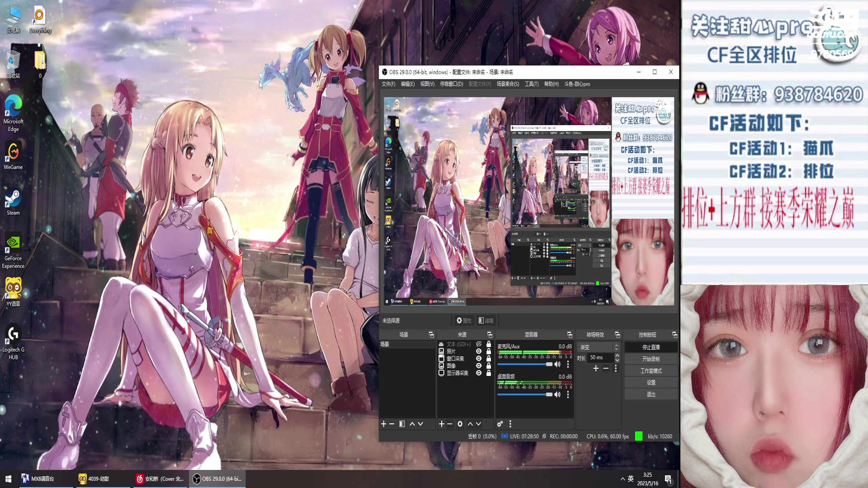Add a new source with plus icon

click(x=441, y=424)
